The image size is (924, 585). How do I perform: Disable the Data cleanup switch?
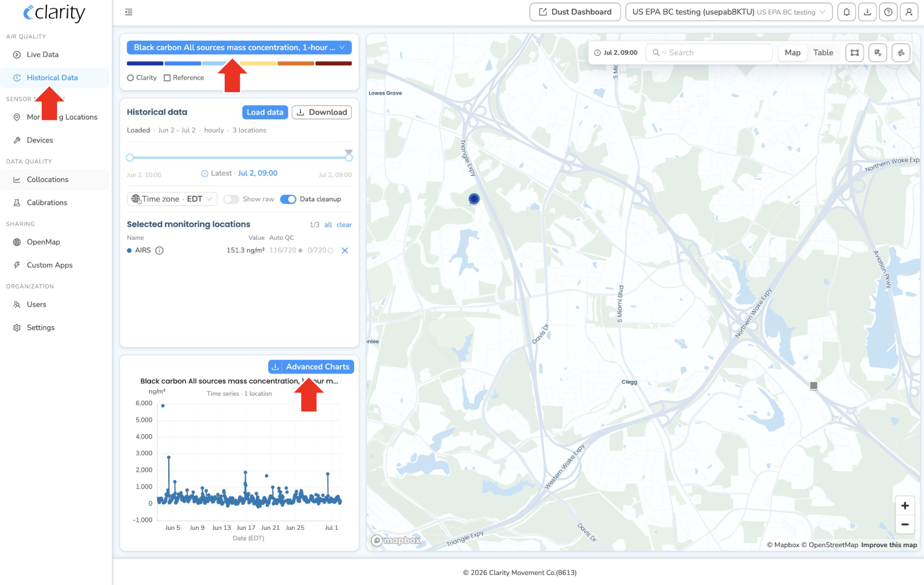click(288, 199)
